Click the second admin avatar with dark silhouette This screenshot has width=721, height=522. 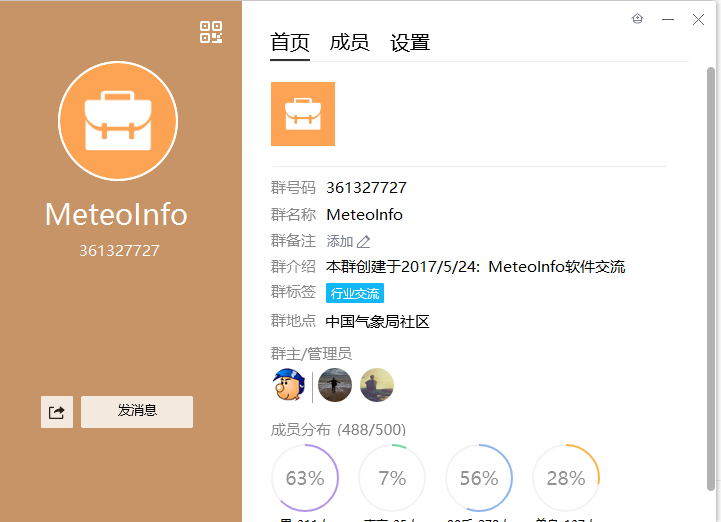pyautogui.click(x=335, y=385)
